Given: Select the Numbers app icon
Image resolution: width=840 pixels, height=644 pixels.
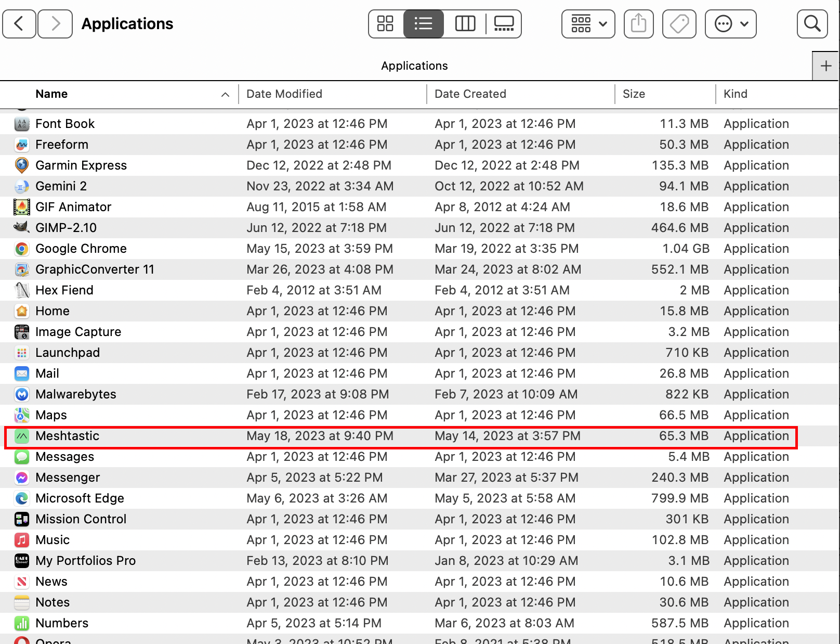Looking at the screenshot, I should click(22, 623).
